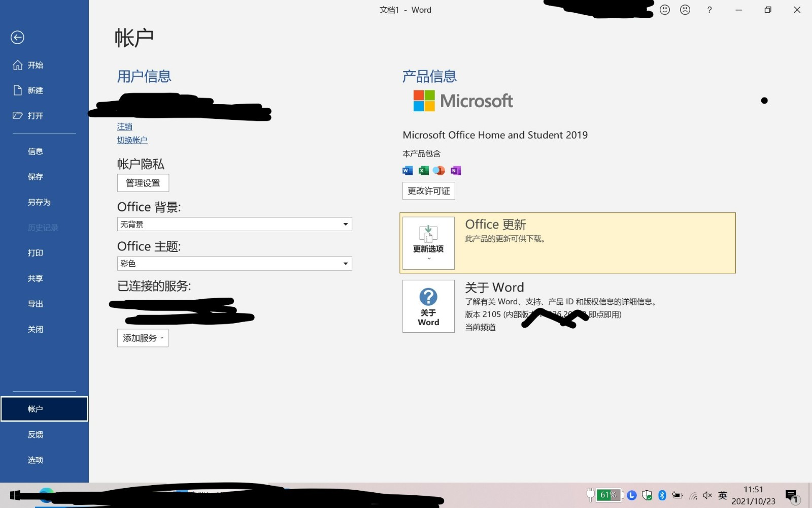812x508 pixels.
Task: Click the help question mark icon
Action: tap(709, 10)
